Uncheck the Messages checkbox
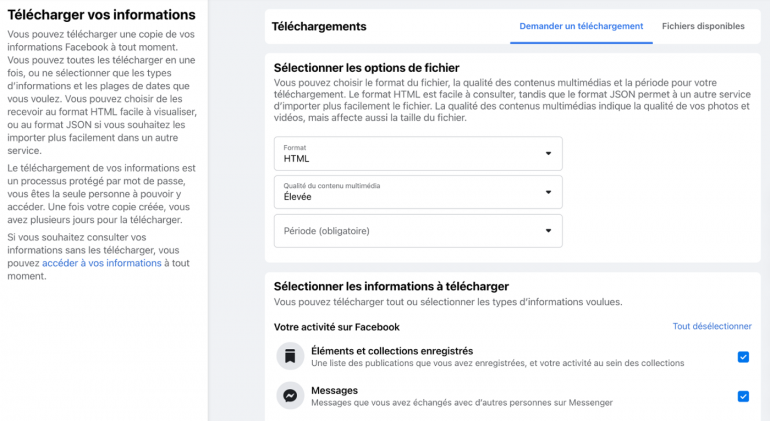 [x=743, y=396]
